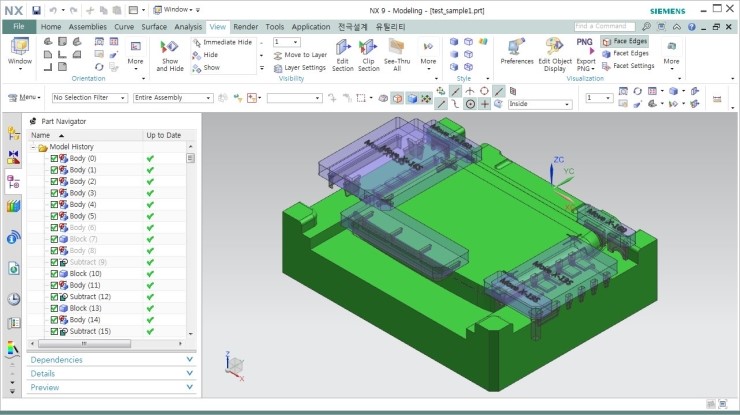740x415 pixels.
Task: Click the Save icon in title bar
Action: pyautogui.click(x=36, y=10)
